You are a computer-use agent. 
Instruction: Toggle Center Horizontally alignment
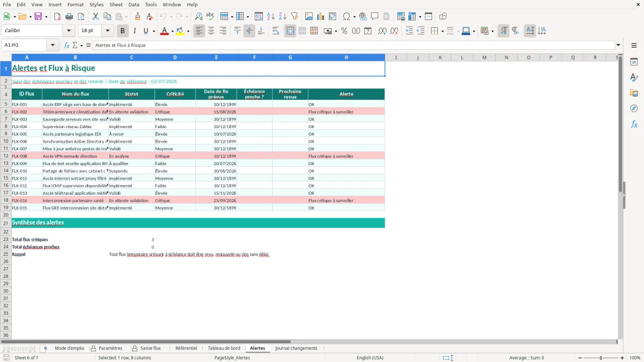[x=211, y=31]
